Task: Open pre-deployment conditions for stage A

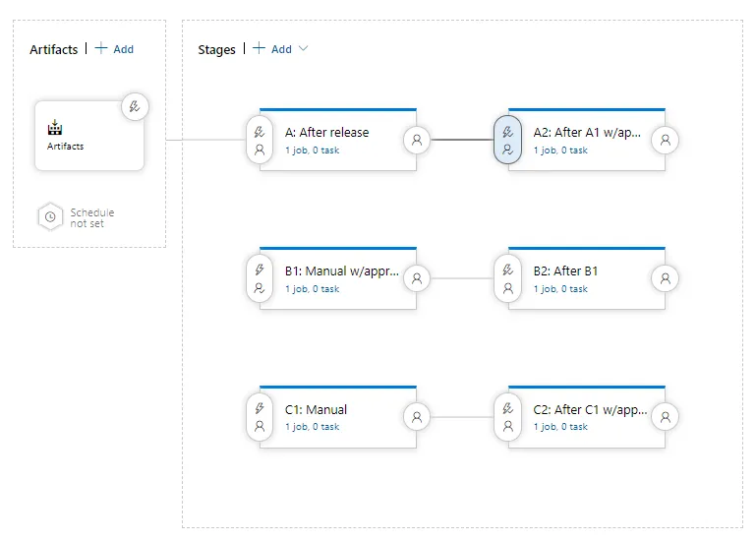Action: (260, 141)
